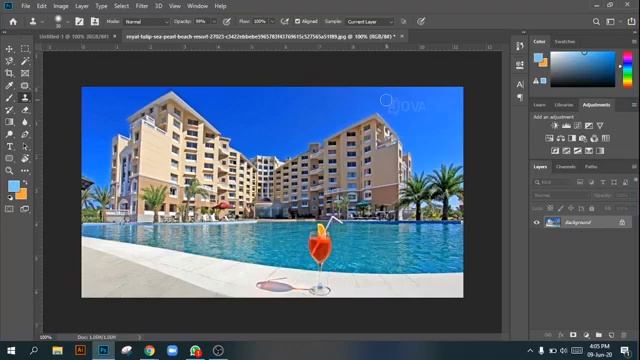
Task: Toggle the Aligned checkbox
Action: pos(297,21)
